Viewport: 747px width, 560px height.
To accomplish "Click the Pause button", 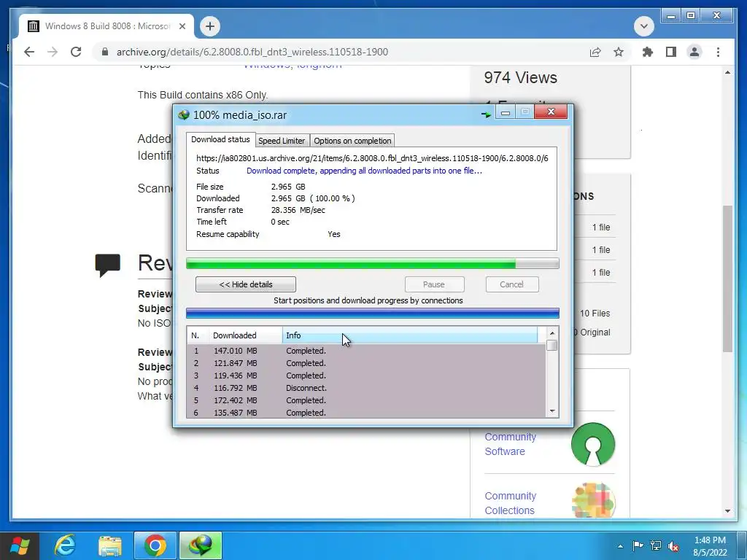I will [x=434, y=284].
